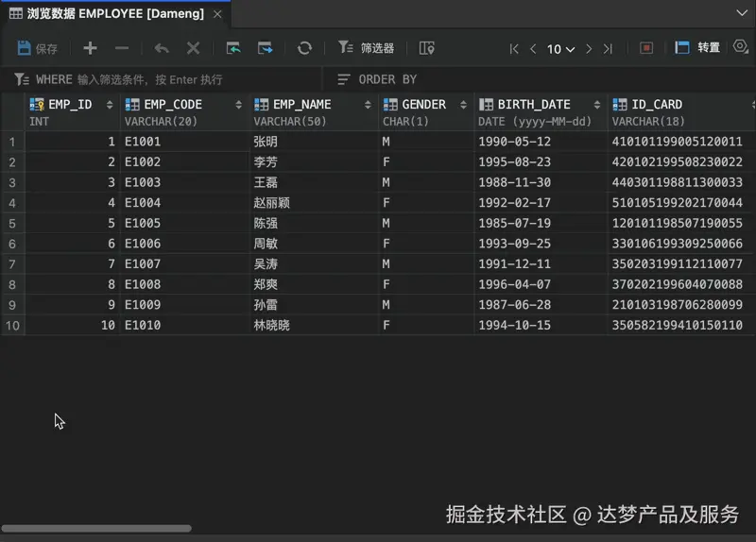Go to the first page
The height and width of the screenshot is (542, 756).
514,49
